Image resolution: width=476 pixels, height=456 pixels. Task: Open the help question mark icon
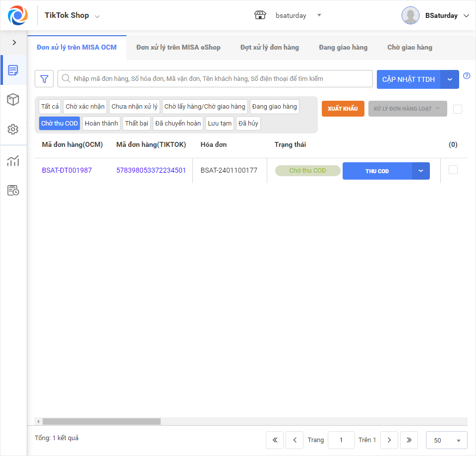(x=467, y=75)
